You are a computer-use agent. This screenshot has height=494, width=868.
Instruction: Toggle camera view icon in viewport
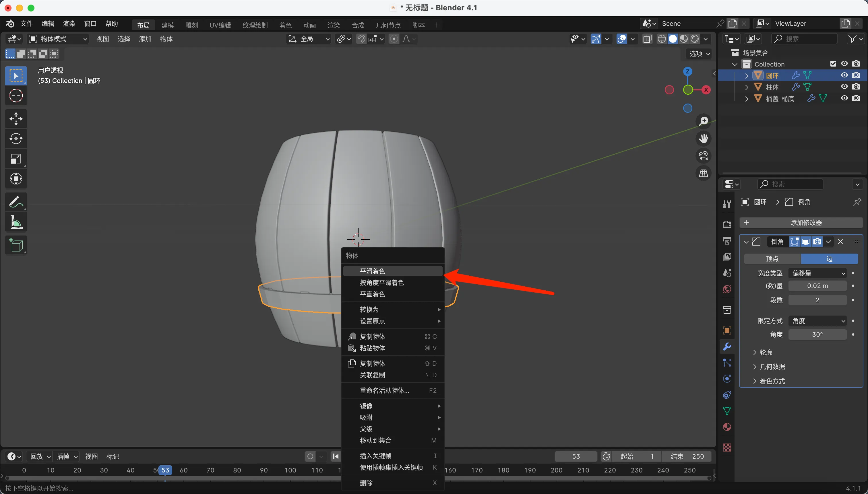(x=703, y=156)
